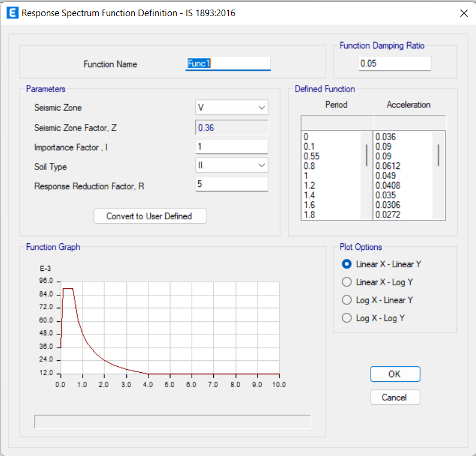476x456 pixels.
Task: Select acceleration value 0.035 in list
Action: click(386, 195)
